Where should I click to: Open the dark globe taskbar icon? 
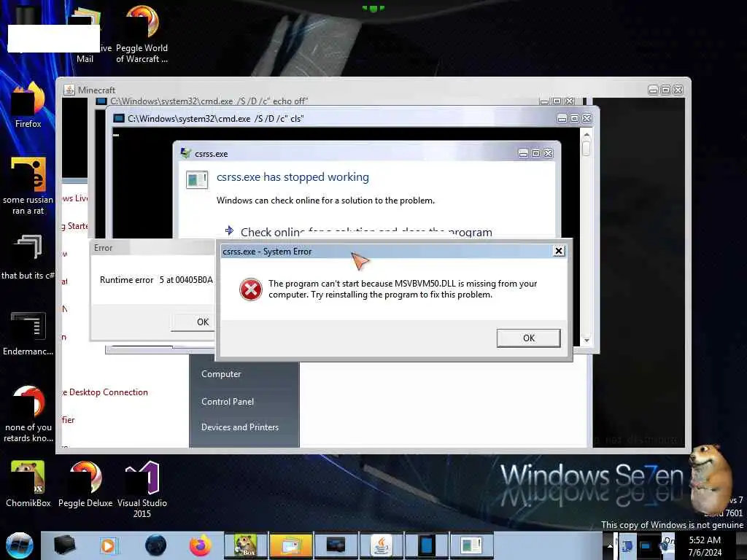[x=156, y=545]
